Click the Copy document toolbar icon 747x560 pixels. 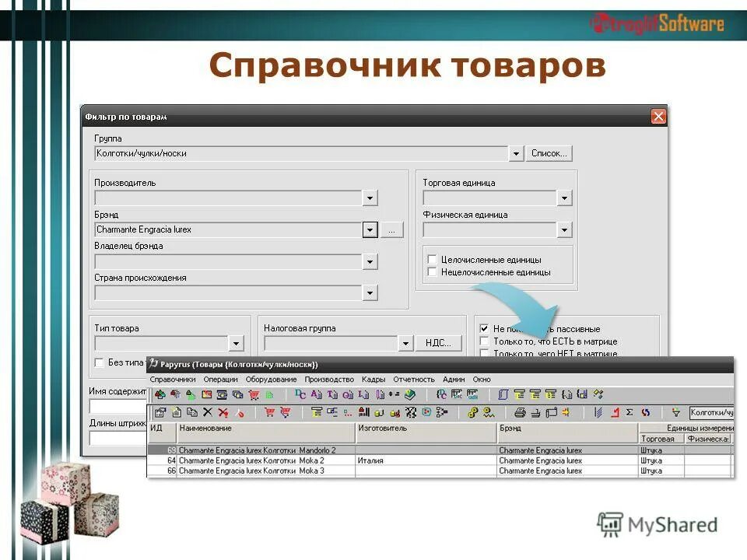(x=192, y=412)
